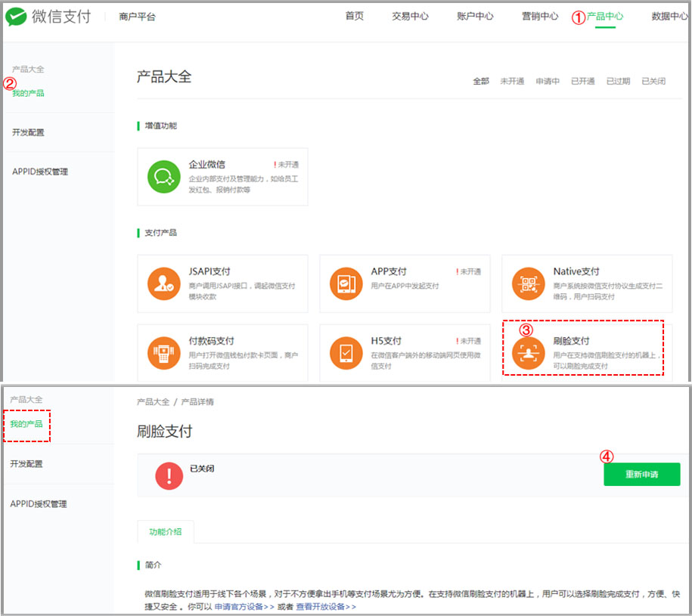Screen dimensions: 692x616
Task: Click the 商户平台 header label
Action: click(x=137, y=17)
